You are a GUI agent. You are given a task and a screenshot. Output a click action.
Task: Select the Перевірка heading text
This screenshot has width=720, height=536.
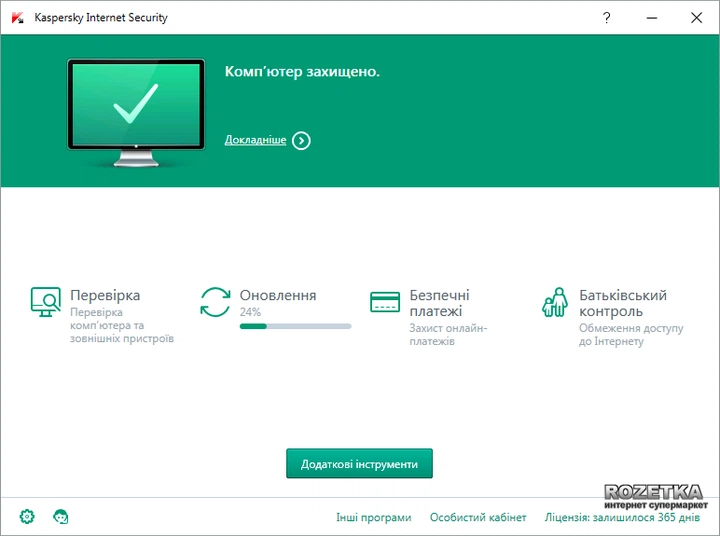105,295
